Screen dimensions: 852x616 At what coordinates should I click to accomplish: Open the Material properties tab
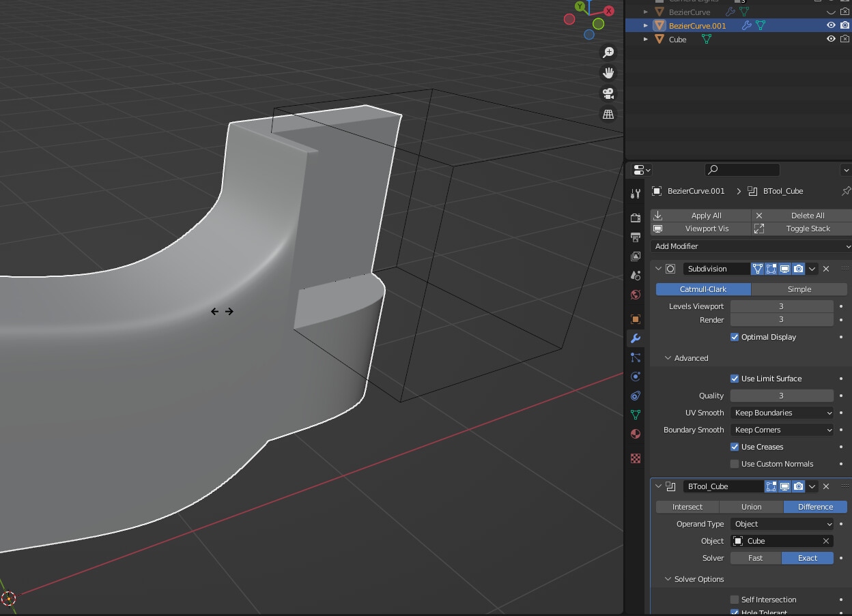(636, 434)
